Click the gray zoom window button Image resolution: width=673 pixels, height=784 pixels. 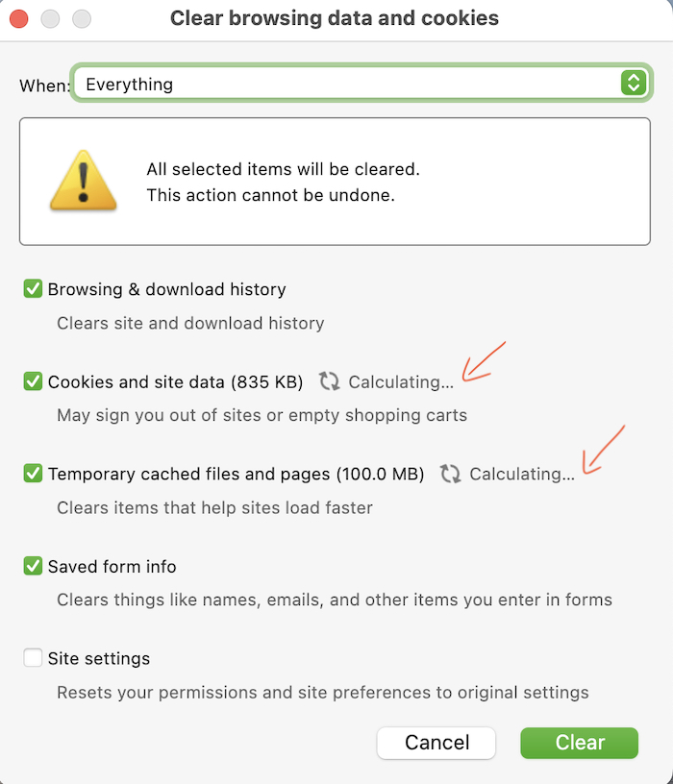(82, 19)
